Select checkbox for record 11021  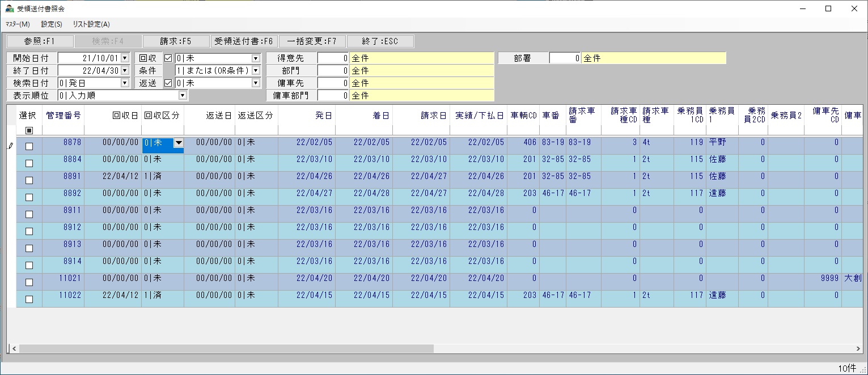click(29, 282)
